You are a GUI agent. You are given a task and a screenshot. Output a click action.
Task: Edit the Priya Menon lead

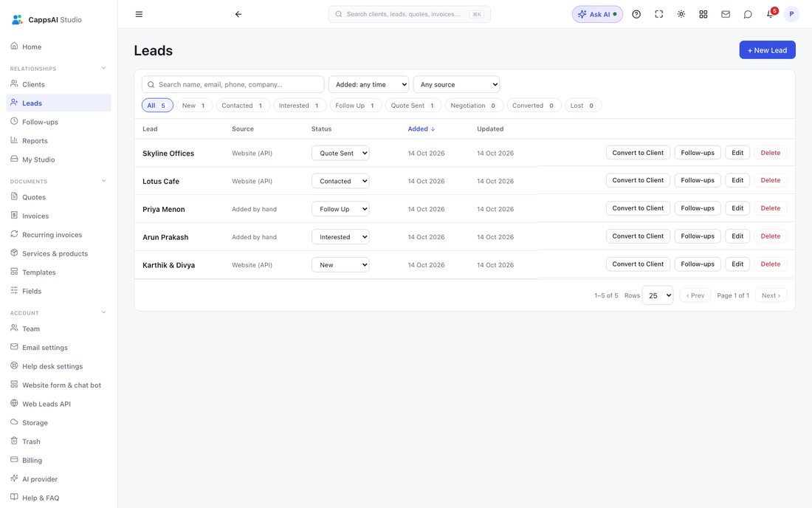[x=737, y=208]
